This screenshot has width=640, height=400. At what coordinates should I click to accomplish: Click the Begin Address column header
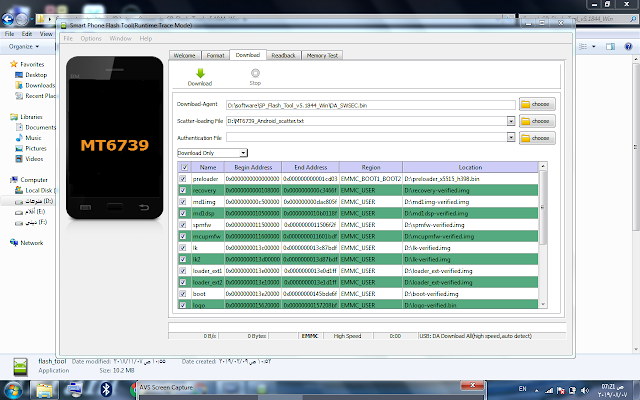(253, 167)
